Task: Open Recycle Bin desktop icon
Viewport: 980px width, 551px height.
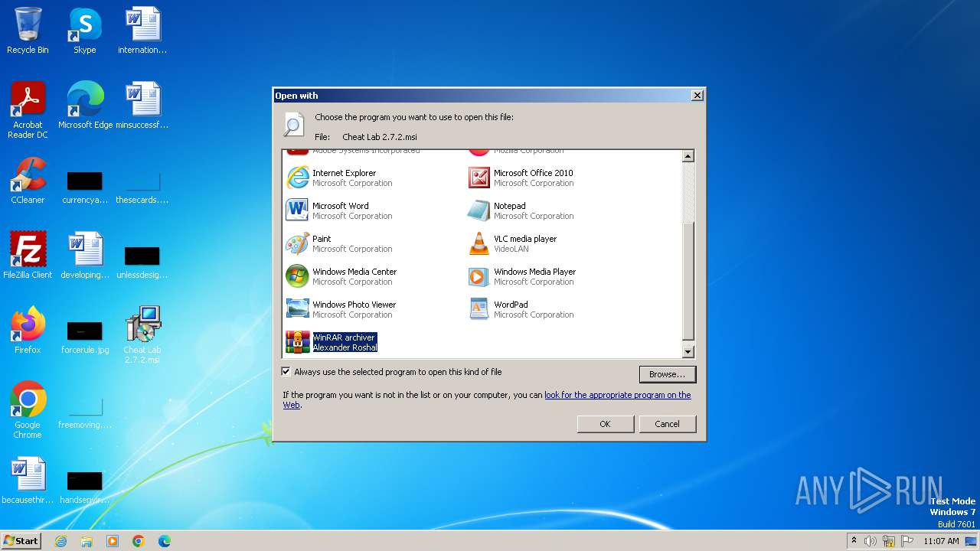Action: (28, 31)
